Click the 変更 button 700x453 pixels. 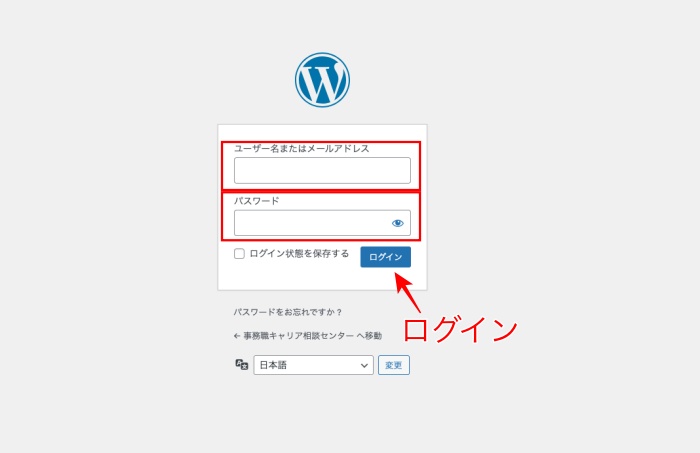click(x=394, y=365)
